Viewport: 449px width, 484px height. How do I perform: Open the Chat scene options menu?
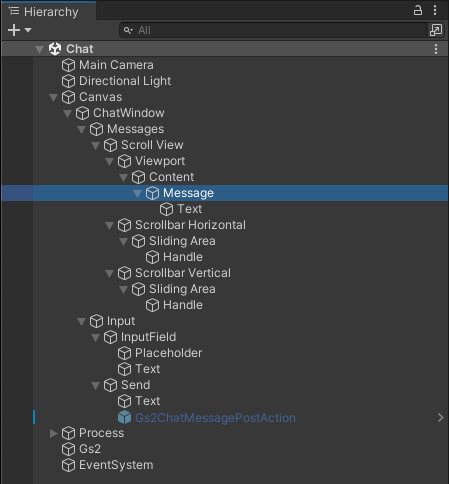point(436,49)
